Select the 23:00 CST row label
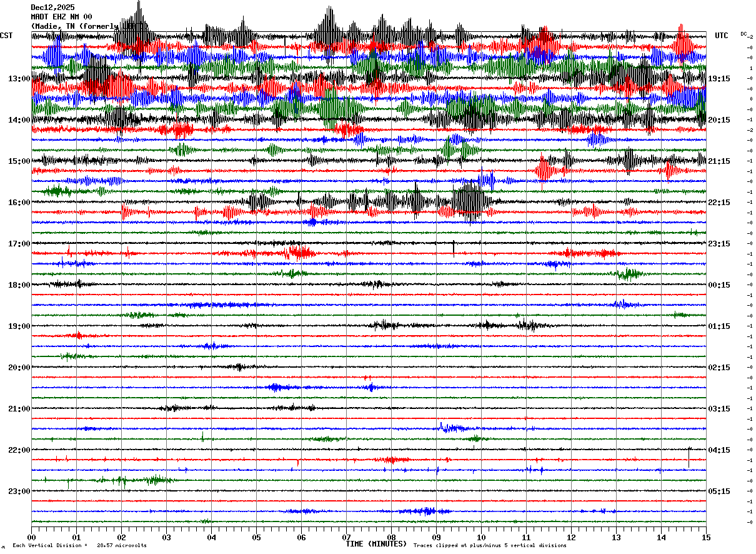This screenshot has height=554, width=756. coord(19,491)
